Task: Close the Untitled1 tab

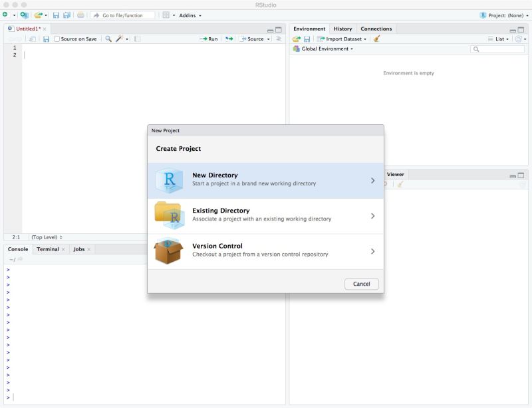Action: click(x=45, y=29)
